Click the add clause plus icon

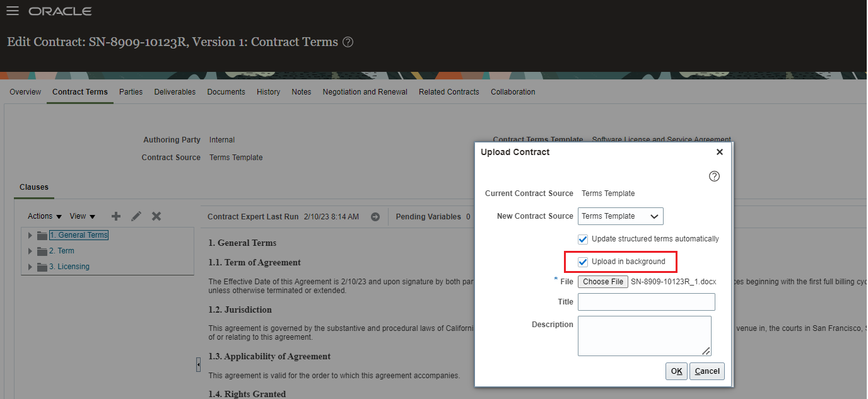(x=116, y=216)
